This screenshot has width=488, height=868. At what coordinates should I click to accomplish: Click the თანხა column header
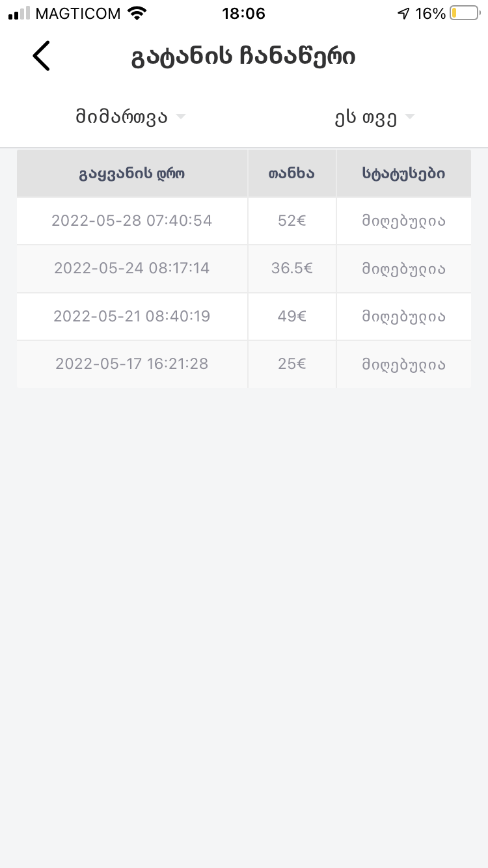click(x=291, y=174)
